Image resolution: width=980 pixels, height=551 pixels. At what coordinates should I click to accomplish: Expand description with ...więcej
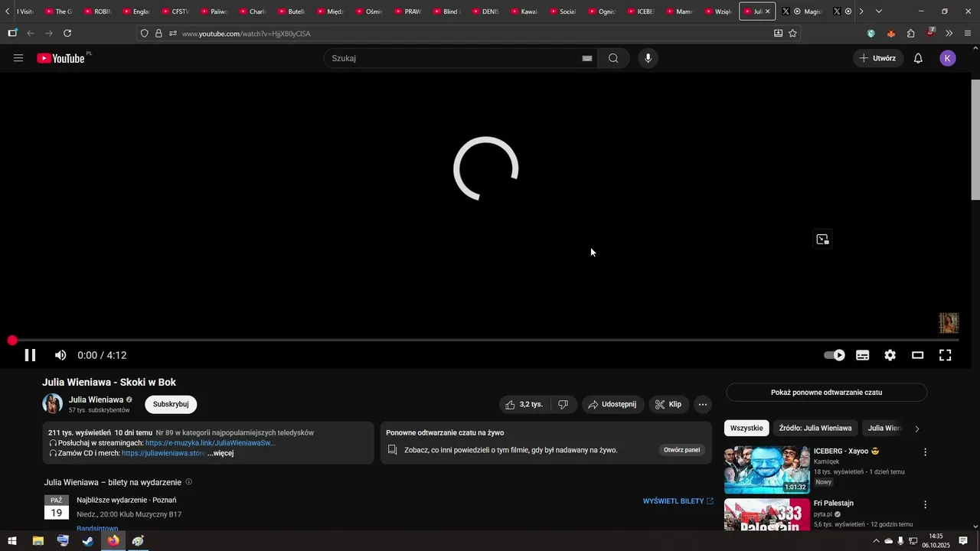(220, 453)
